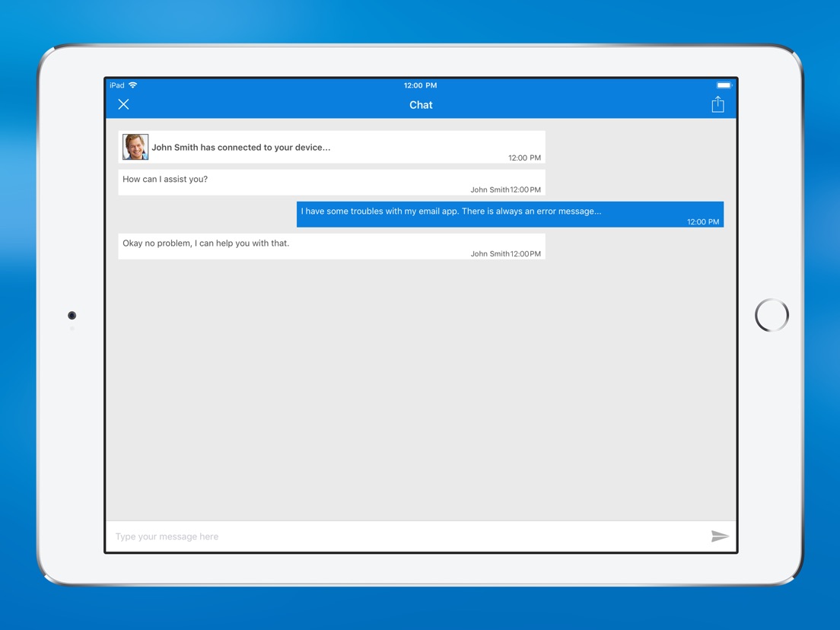Tap the timestamp on the blue message
Screen dimensions: 840x630
[x=702, y=222]
